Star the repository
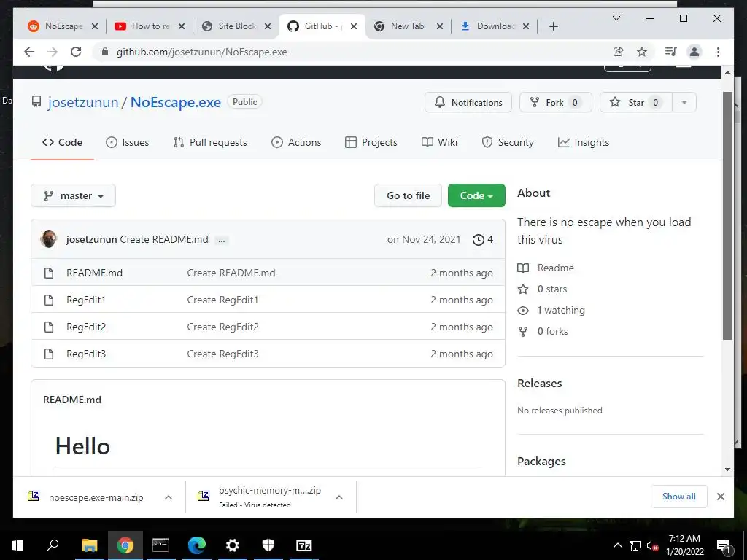This screenshot has height=560, width=747. [635, 102]
